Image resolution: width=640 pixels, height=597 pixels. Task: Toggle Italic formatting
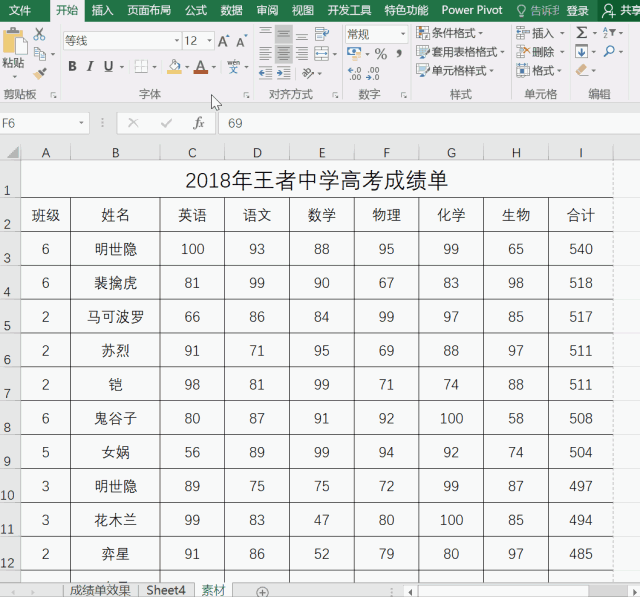pyautogui.click(x=90, y=66)
